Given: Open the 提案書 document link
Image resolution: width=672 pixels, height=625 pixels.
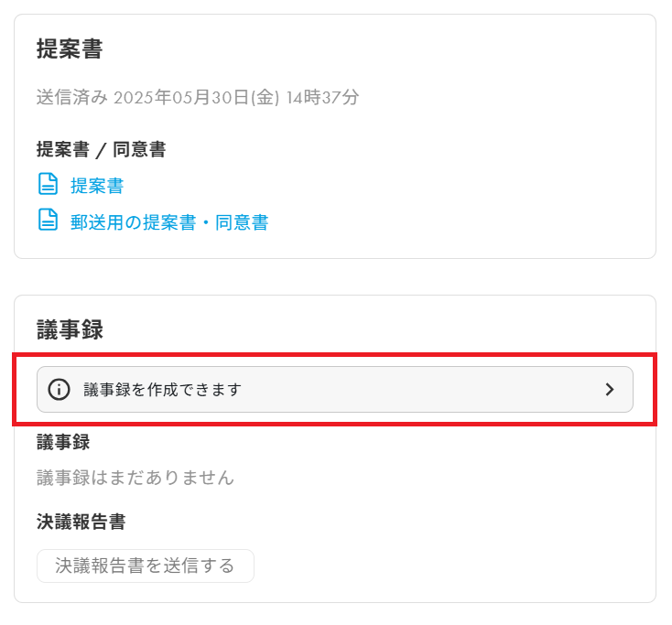Looking at the screenshot, I should click(x=97, y=186).
